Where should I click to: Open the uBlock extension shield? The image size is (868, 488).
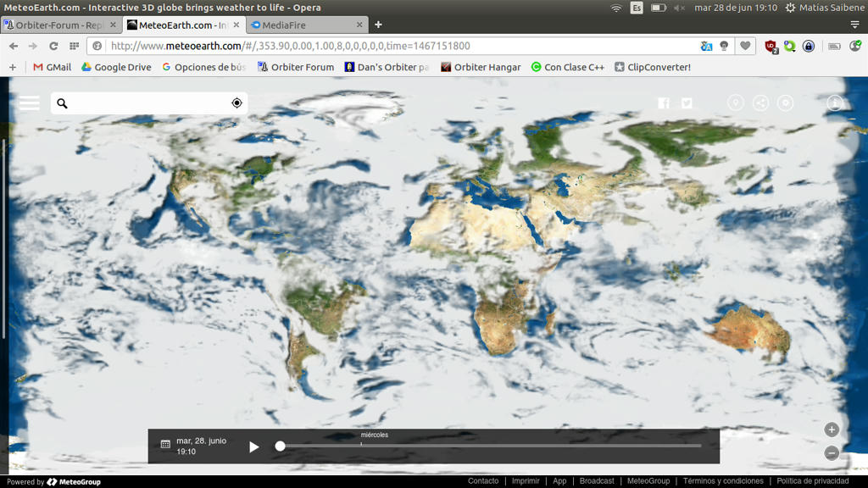[x=771, y=47]
